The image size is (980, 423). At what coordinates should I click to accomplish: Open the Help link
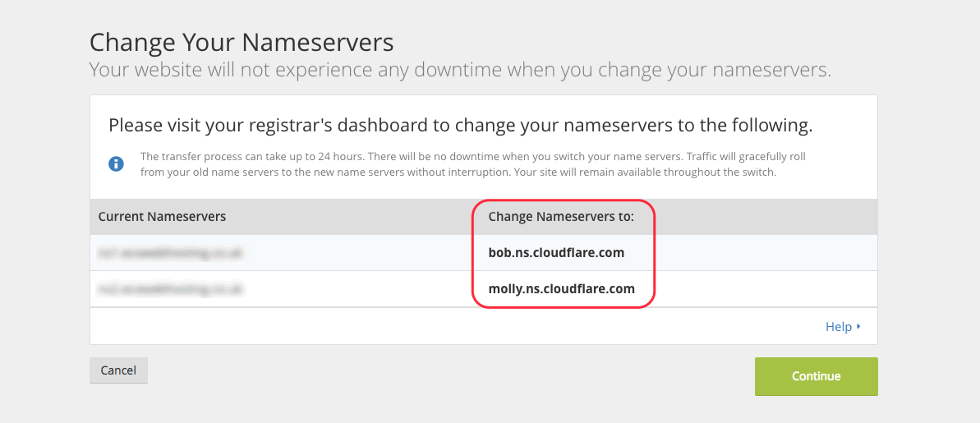pyautogui.click(x=839, y=326)
